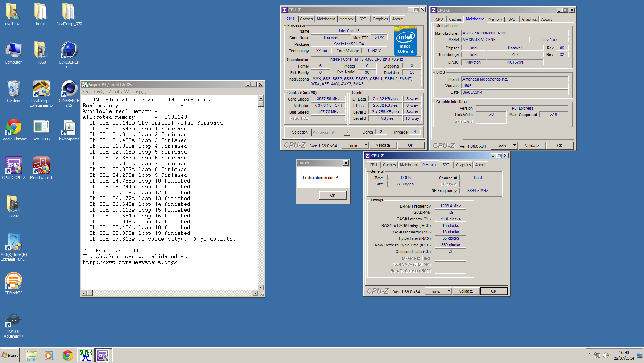Click OK in Memory CPU-Z window
This screenshot has width=644, height=363.
click(x=494, y=291)
